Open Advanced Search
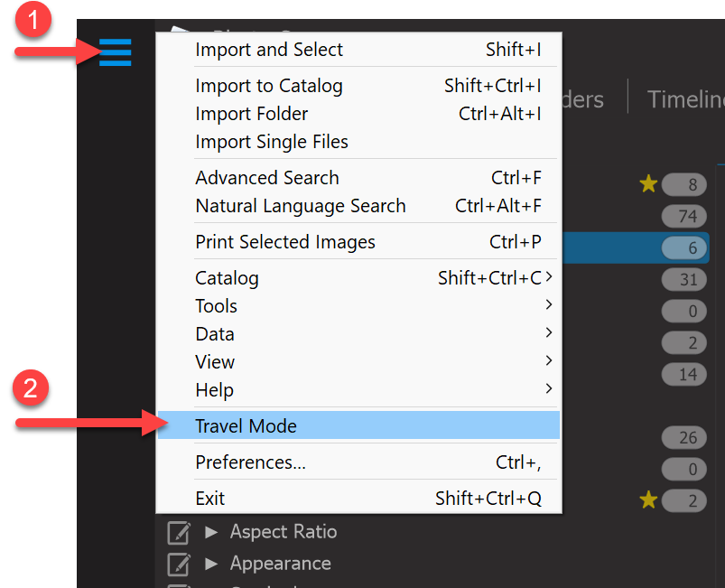 click(358, 178)
